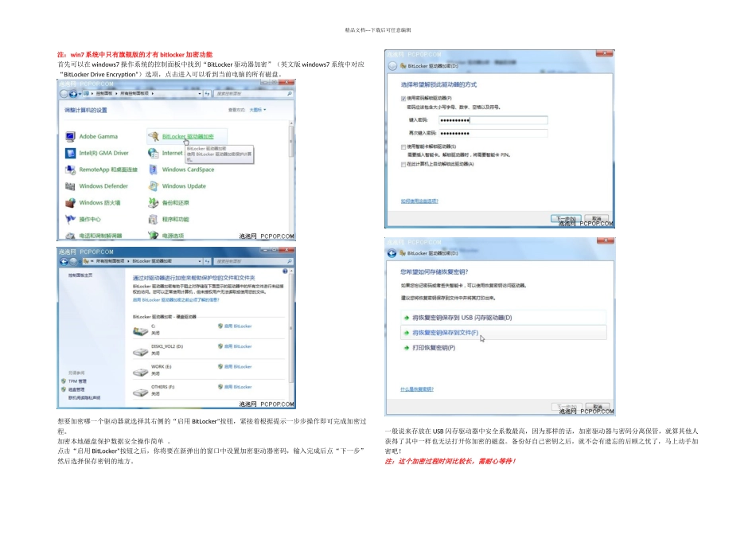Click 启用 BitLocker for DISK1_VOL2 (D:)

click(238, 346)
